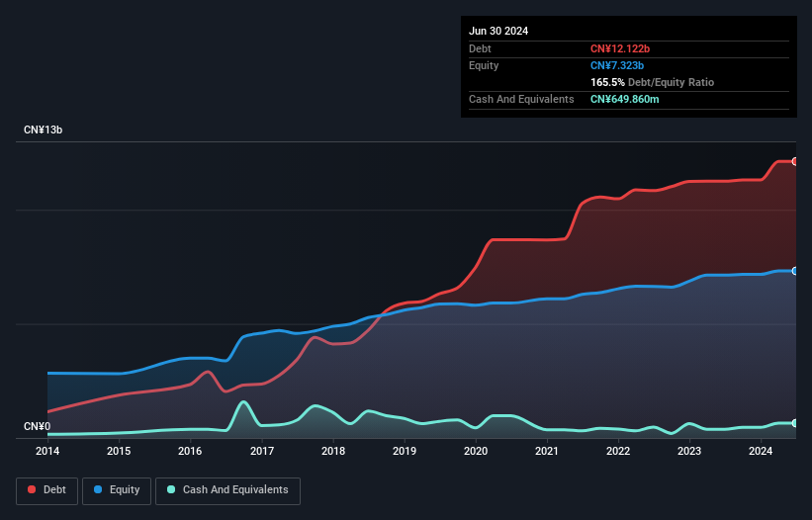Viewport: 812px width, 520px height.
Task: Click the 2020 x-axis label
Action: tap(476, 451)
